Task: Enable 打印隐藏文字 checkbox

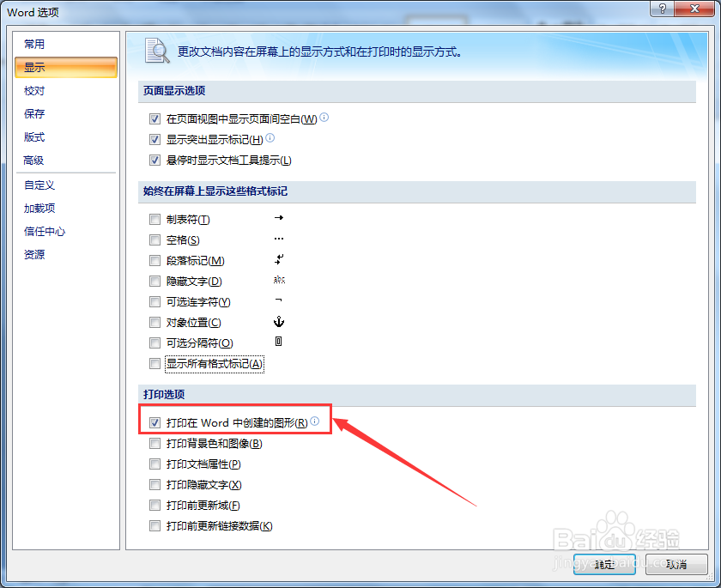Action: point(155,484)
